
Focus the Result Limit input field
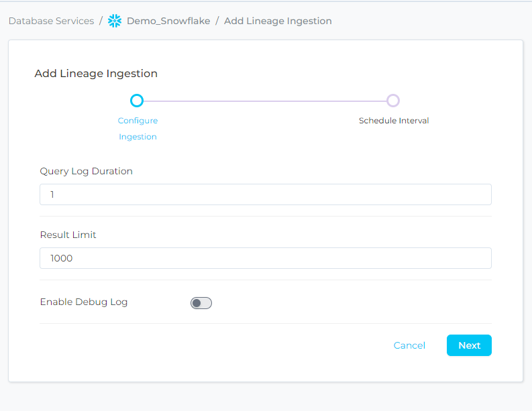266,258
